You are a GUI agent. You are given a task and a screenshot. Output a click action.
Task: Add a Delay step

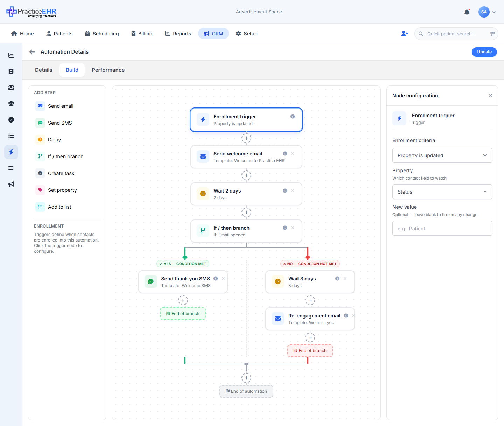pos(67,140)
